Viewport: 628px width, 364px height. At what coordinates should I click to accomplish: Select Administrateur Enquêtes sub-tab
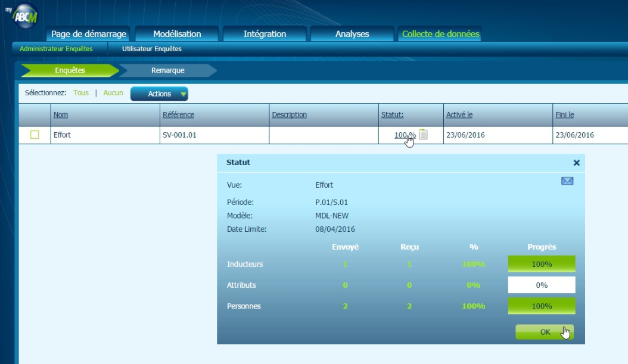pyautogui.click(x=56, y=49)
